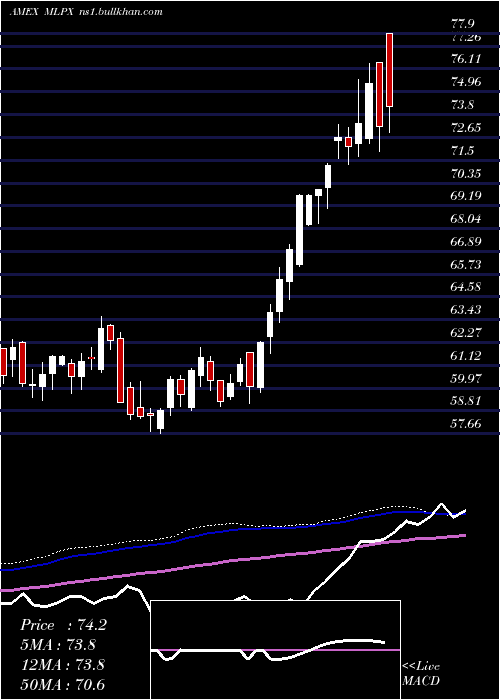The height and width of the screenshot is (700, 500).
Task: Click the AMEX MLPX ns1.bullkhan.com header text
Action: pos(86,12)
